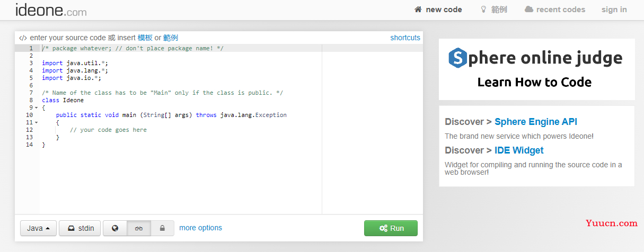Click the stdin input button

(80, 228)
